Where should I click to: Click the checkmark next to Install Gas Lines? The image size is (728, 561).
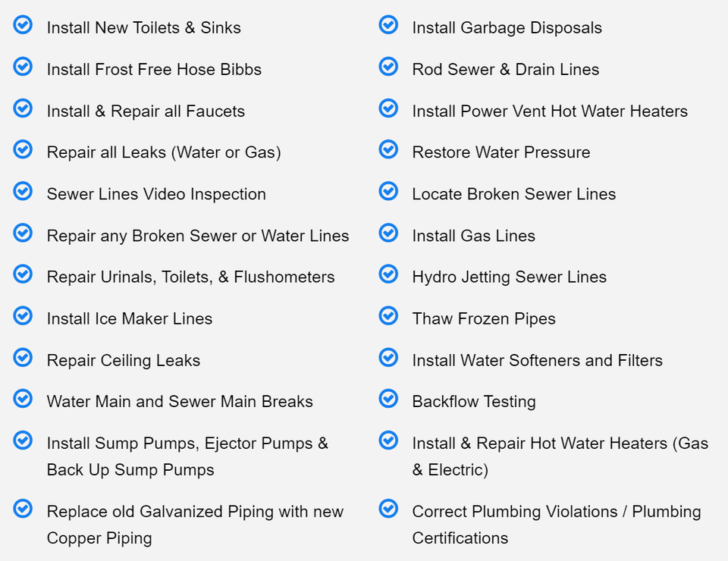pyautogui.click(x=388, y=233)
